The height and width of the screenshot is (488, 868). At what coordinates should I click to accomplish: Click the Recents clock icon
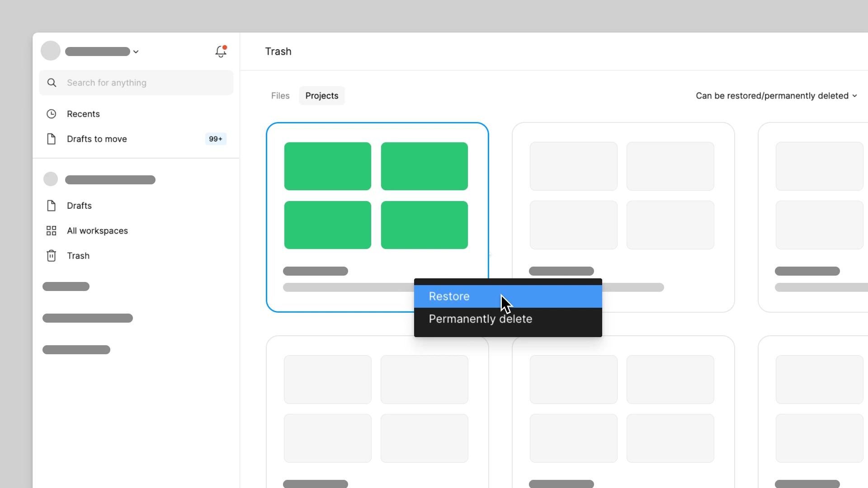(x=52, y=114)
